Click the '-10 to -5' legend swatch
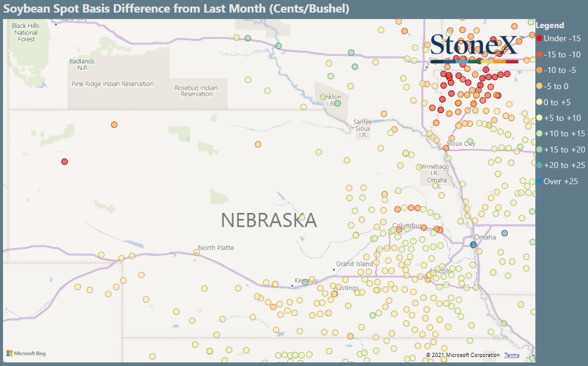 pos(539,70)
